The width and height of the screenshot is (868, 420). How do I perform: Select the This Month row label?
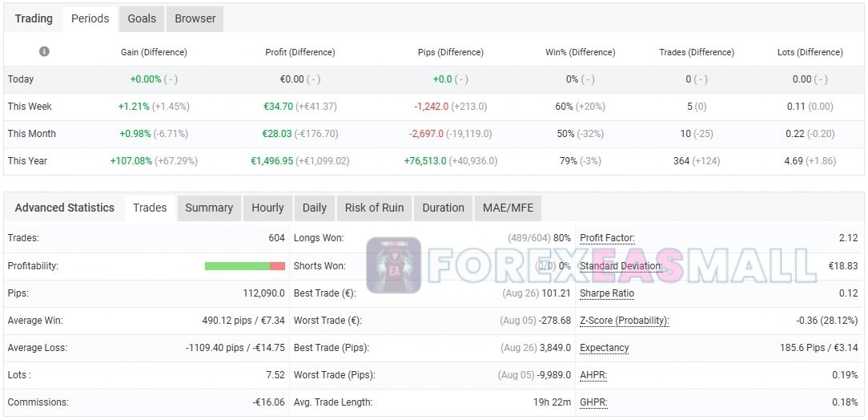point(31,134)
